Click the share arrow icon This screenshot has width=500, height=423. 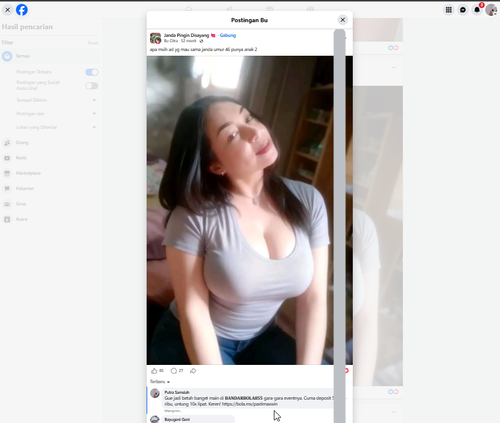[193, 371]
